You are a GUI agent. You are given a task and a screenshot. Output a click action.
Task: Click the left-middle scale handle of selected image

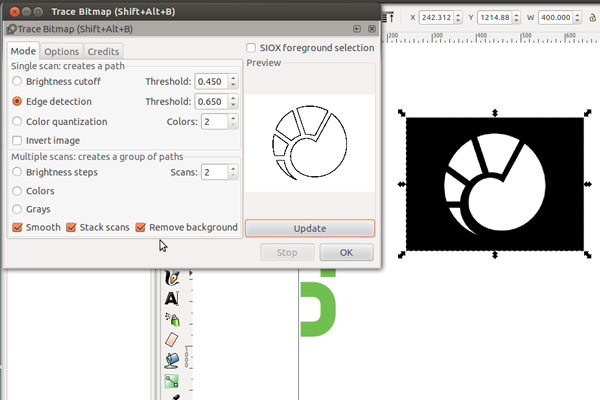(x=401, y=184)
